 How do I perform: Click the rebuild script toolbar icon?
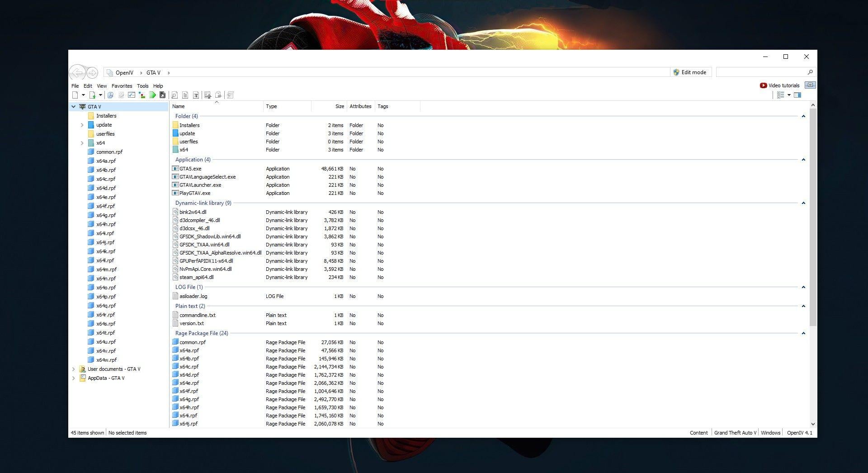click(230, 95)
